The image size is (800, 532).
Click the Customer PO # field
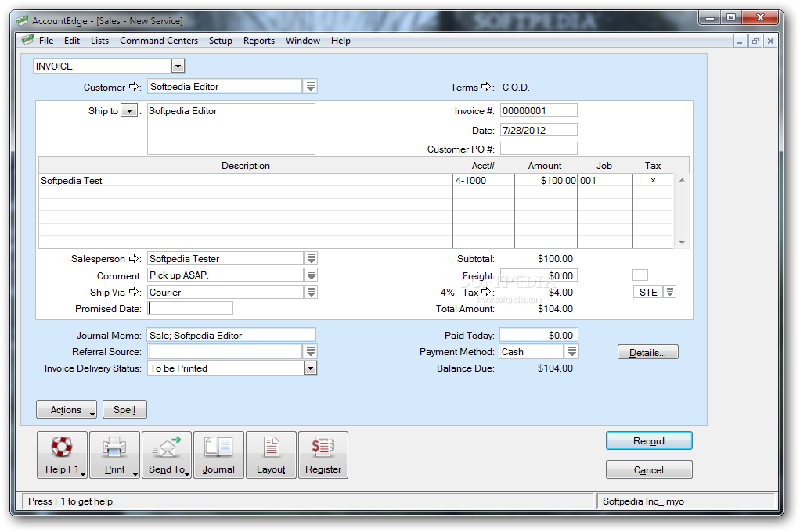(x=539, y=149)
